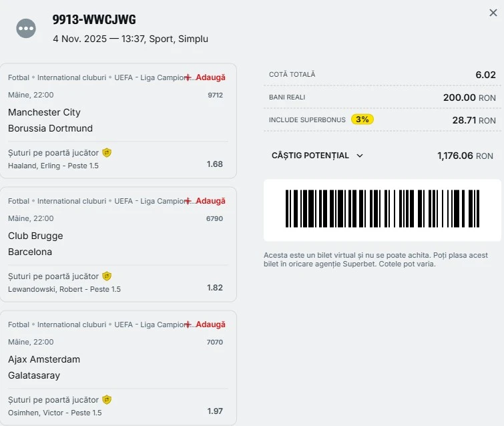504x426 pixels.
Task: Open the three-dots ticket options icon
Action: (26, 28)
